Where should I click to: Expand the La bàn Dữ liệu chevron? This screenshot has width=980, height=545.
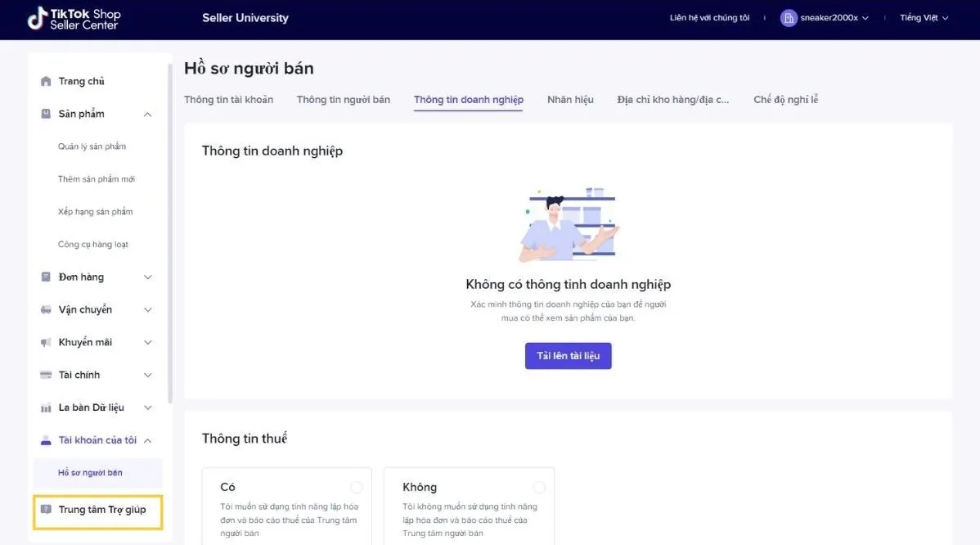147,408
